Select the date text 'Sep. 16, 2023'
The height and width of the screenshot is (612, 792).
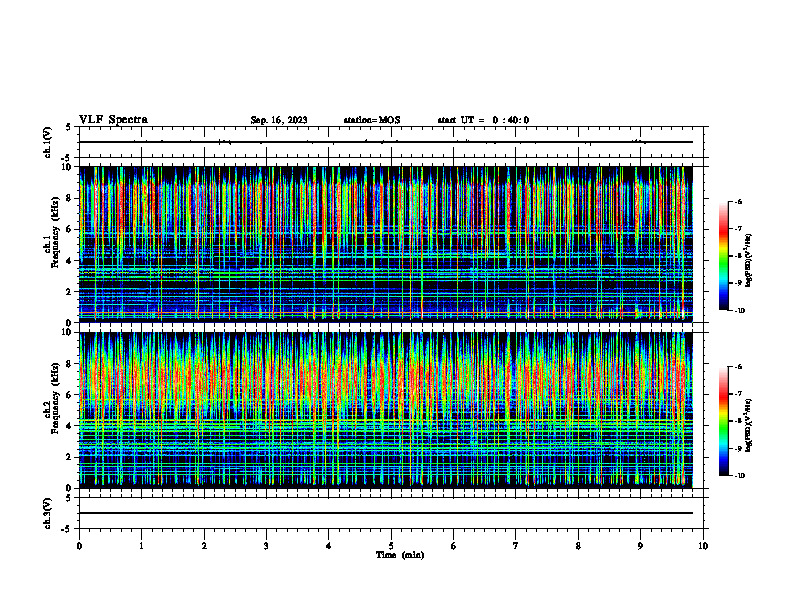pyautogui.click(x=279, y=120)
